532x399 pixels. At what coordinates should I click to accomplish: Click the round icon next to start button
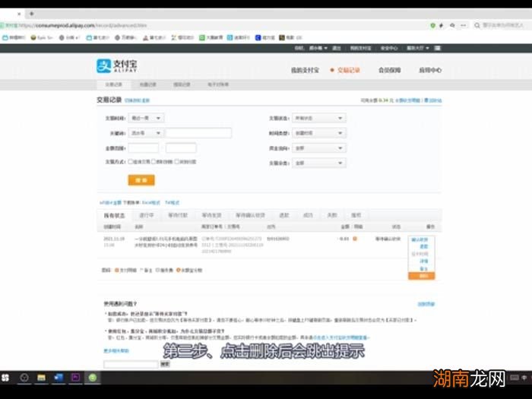(x=24, y=378)
